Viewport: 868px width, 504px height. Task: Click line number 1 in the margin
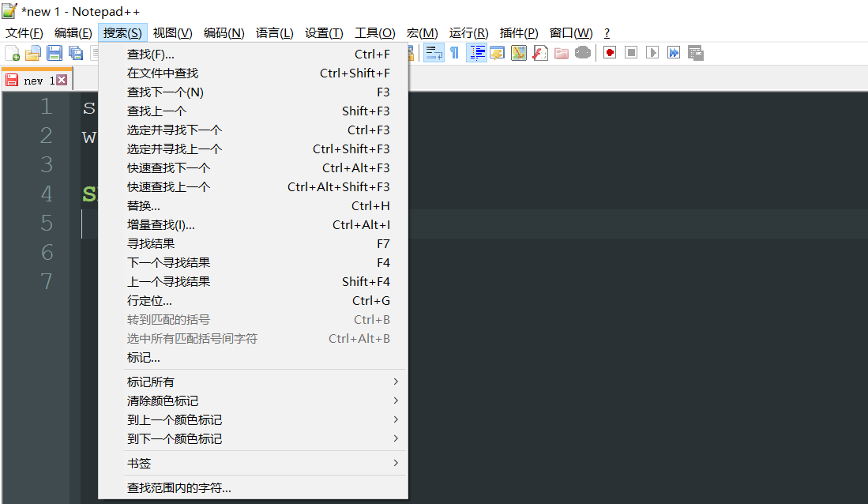pos(46,106)
